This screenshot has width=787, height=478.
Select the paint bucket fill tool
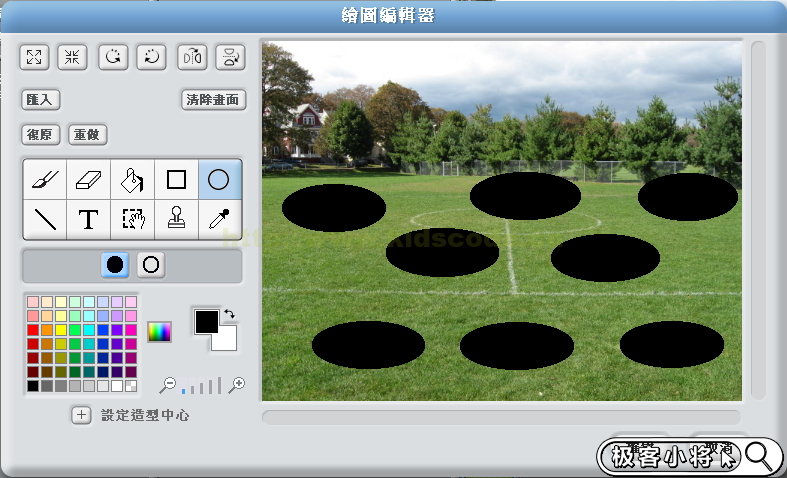pos(133,180)
